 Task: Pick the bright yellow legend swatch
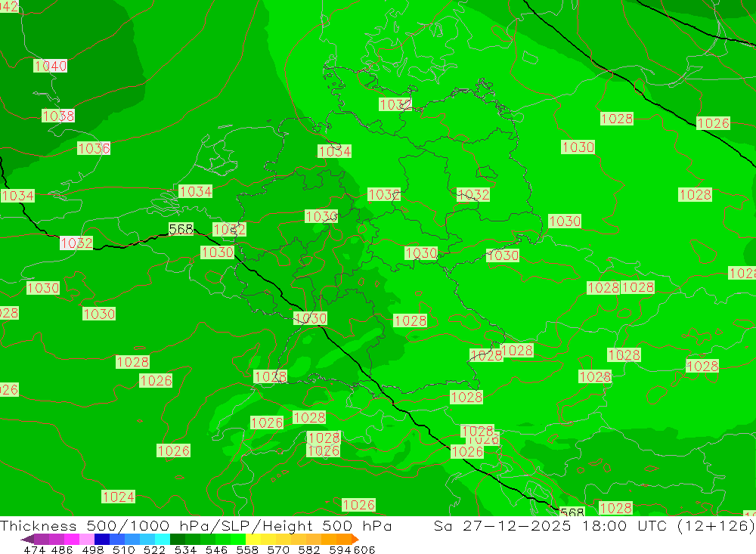coord(253,539)
